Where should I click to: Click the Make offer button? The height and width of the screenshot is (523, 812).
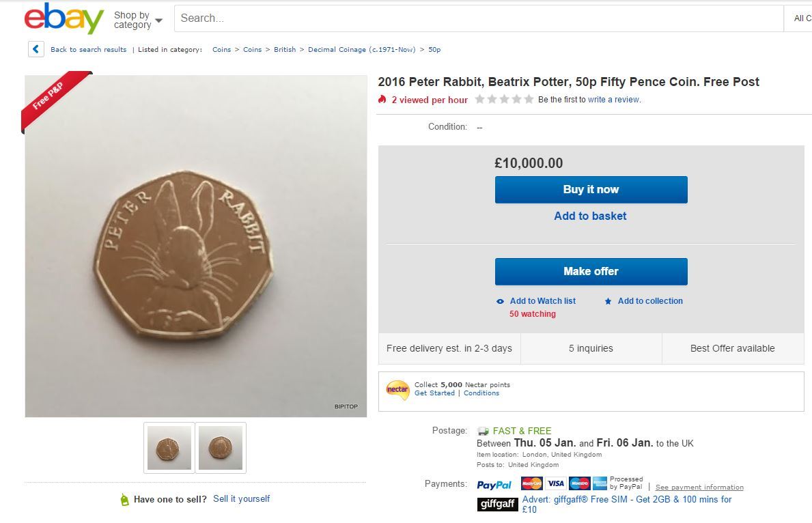[590, 271]
